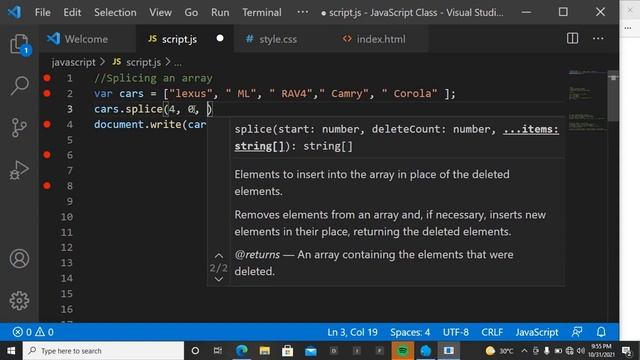Image resolution: width=640 pixels, height=360 pixels.
Task: Open the File menu
Action: [43, 12]
